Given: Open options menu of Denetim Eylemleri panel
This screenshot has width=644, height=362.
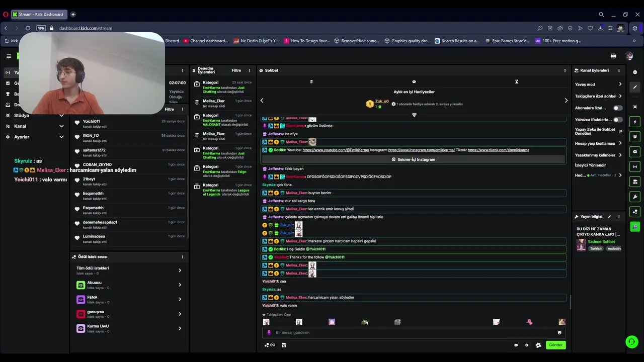Looking at the screenshot, I should 249,70.
